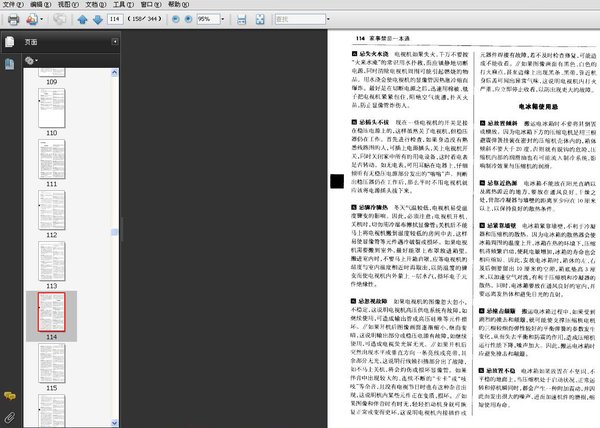Go to next page with down arrow

(96, 19)
